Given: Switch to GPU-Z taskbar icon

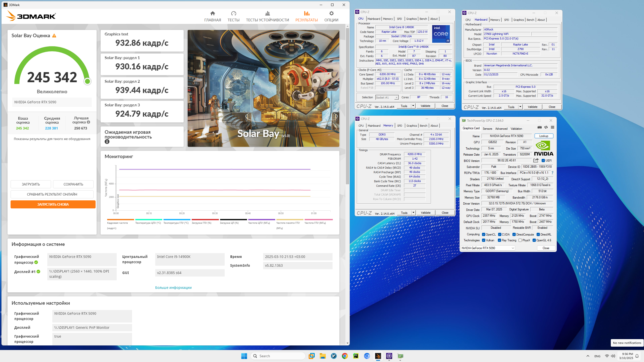Looking at the screenshot, I should point(400,356).
